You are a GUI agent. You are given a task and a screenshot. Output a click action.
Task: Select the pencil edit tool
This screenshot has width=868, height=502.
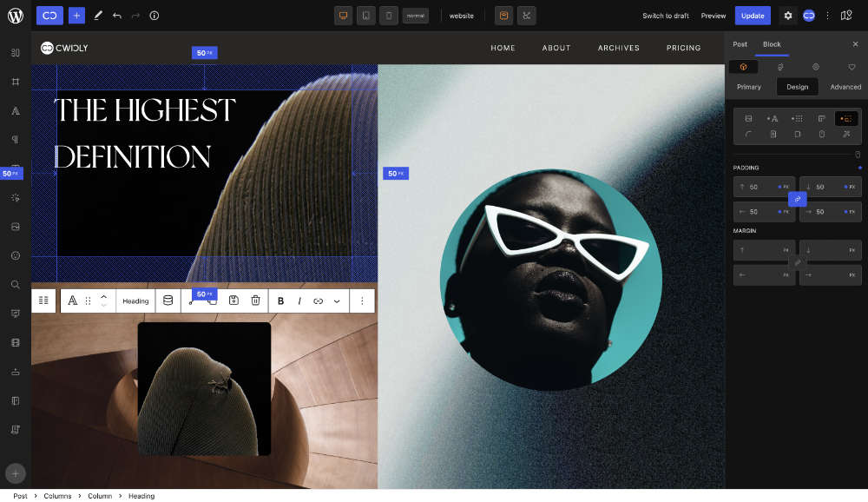(x=98, y=16)
